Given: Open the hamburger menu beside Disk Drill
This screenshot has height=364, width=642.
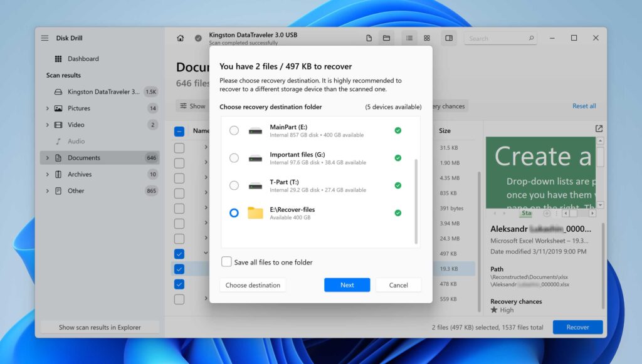Looking at the screenshot, I should [x=45, y=38].
